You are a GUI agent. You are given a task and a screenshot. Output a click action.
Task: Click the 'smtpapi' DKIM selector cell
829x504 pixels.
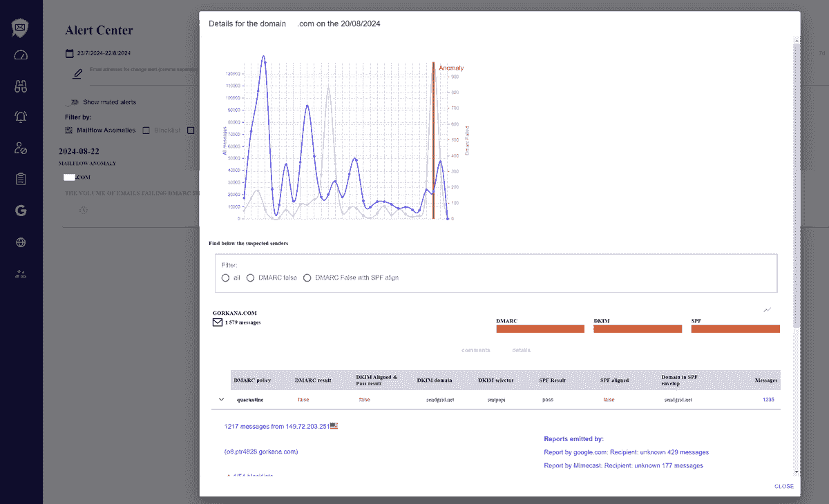pyautogui.click(x=497, y=400)
